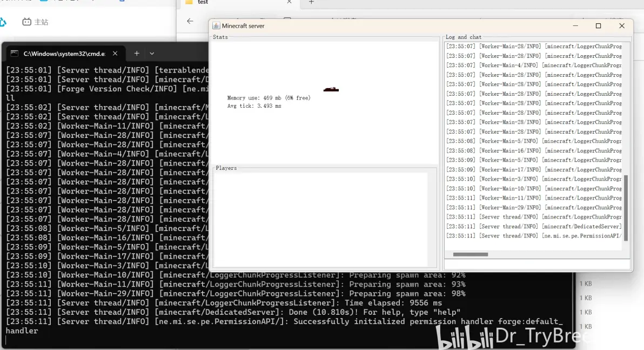Click the Worker-Main-16 line in Log and chat
644x350 pixels.
[534, 150]
